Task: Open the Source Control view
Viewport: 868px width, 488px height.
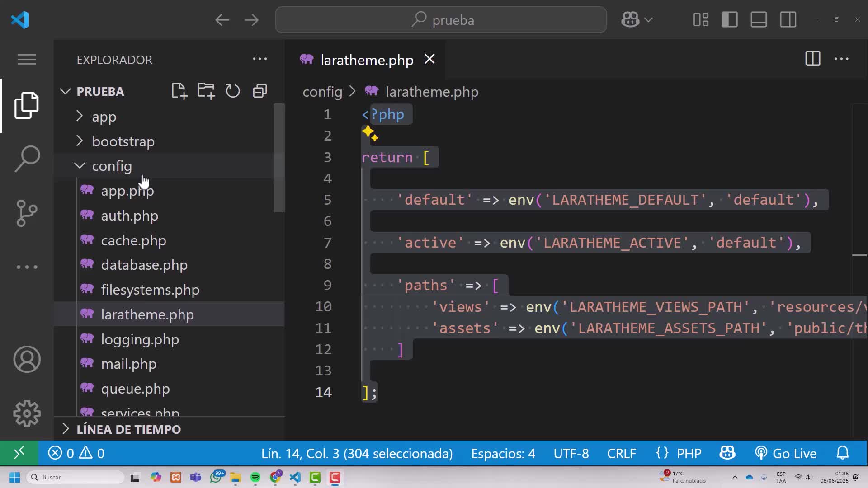Action: pyautogui.click(x=27, y=213)
